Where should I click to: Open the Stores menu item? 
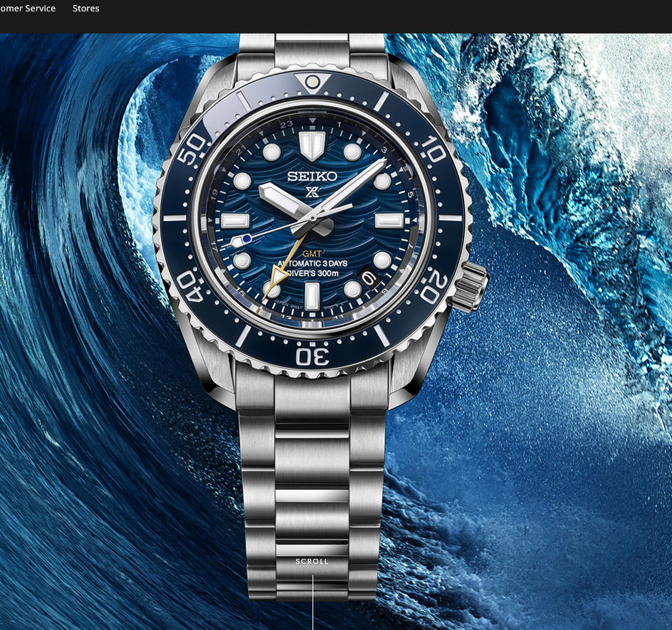tap(85, 9)
